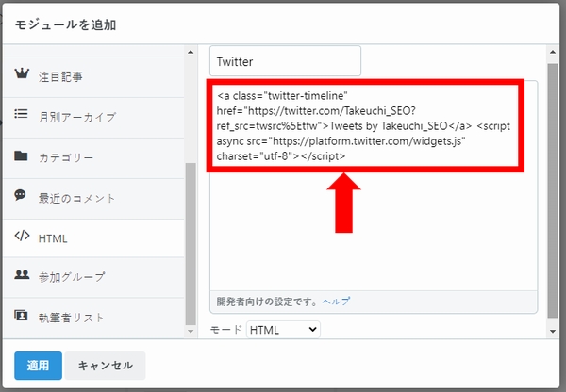Image resolution: width=566 pixels, height=392 pixels.
Task: Click the right panel scroll down arrow
Action: [x=553, y=331]
